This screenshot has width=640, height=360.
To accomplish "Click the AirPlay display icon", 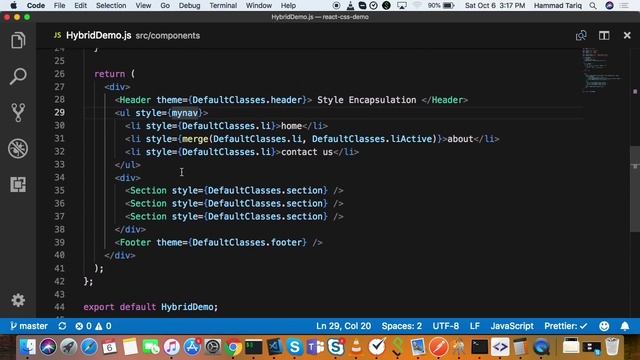I will 402,5.
